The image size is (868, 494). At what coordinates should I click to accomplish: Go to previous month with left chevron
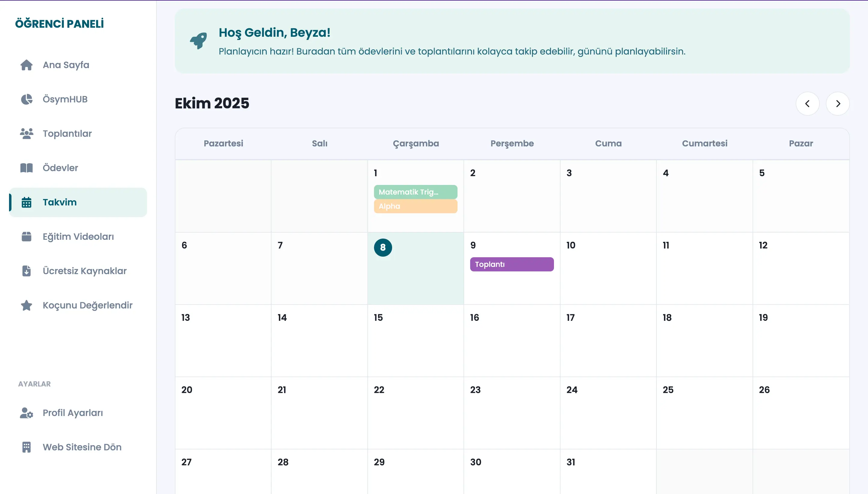click(807, 104)
